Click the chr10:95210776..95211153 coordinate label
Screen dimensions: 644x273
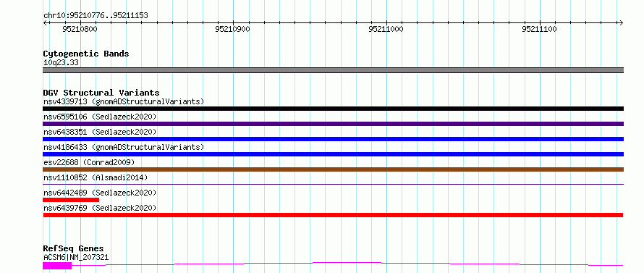coord(96,16)
